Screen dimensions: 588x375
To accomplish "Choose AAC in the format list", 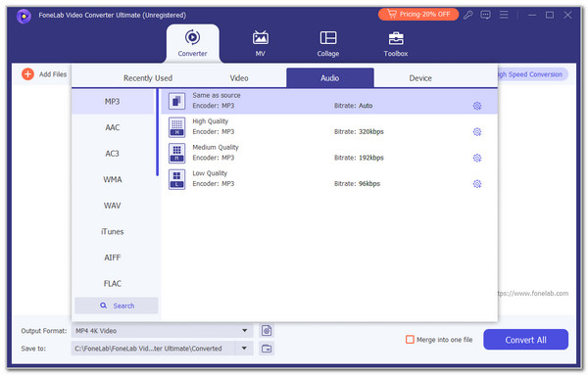I will 113,127.
